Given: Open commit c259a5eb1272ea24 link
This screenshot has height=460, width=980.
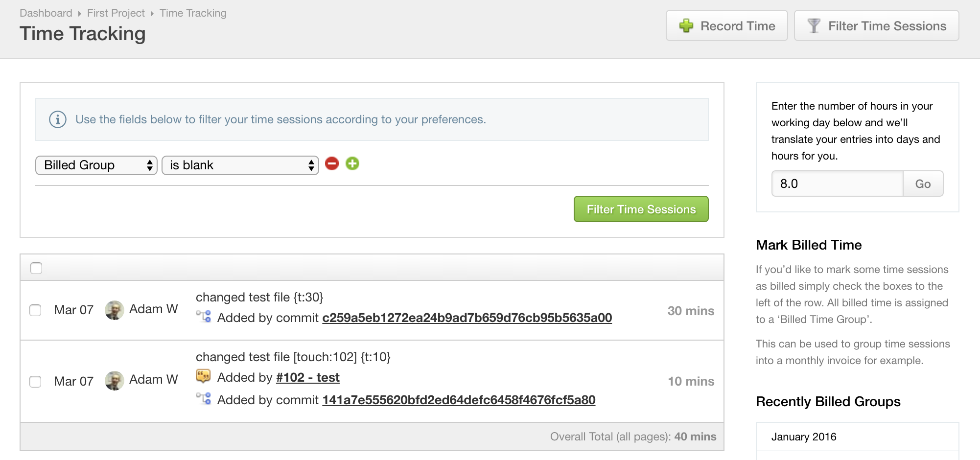Looking at the screenshot, I should (467, 318).
